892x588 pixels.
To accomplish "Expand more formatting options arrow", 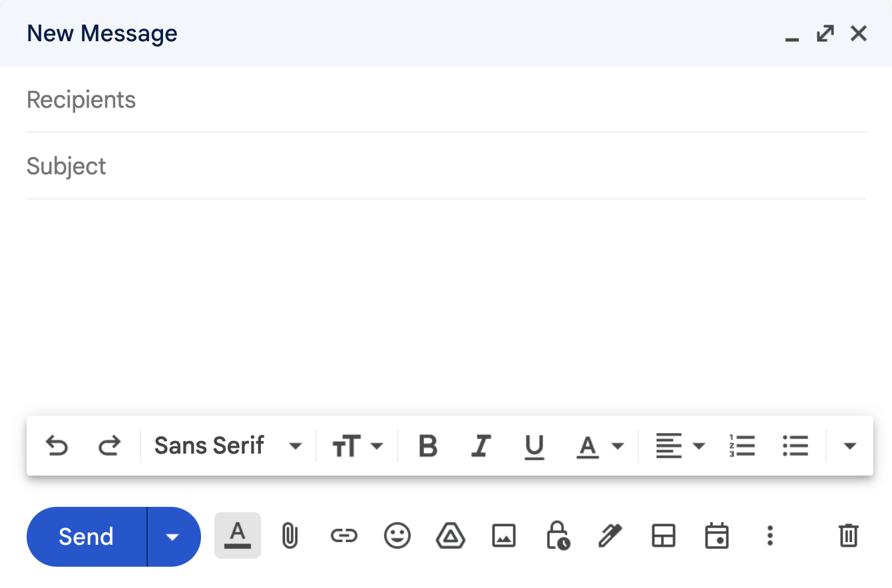I will coord(850,446).
